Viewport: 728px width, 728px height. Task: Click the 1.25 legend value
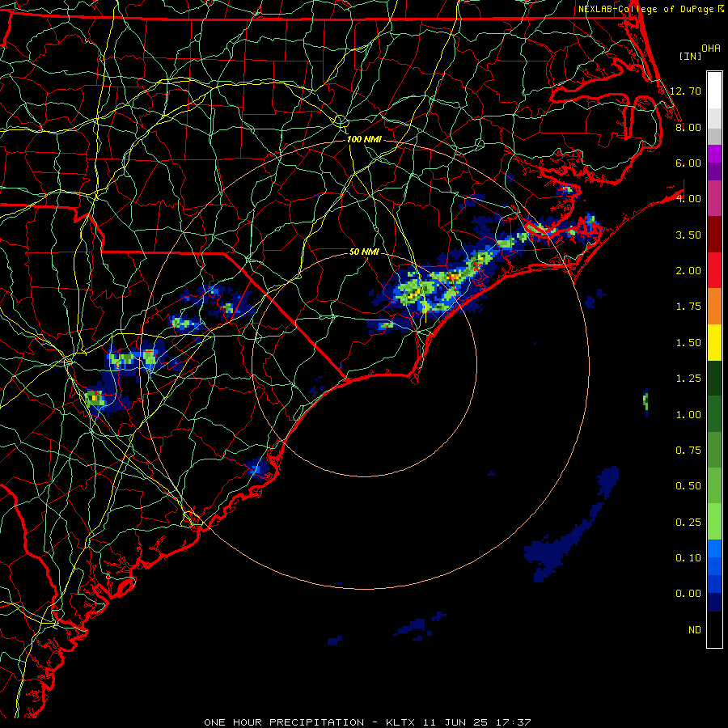[x=688, y=379]
